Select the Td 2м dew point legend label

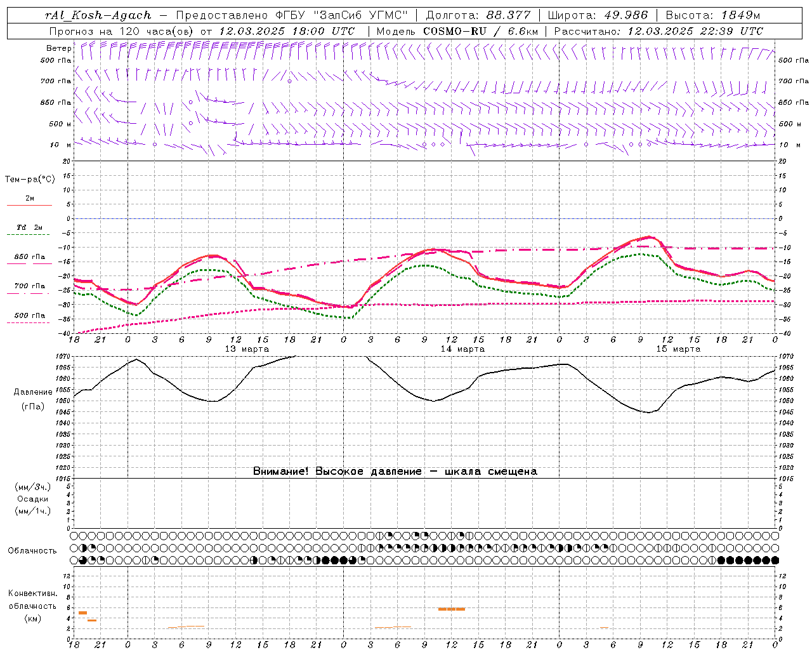[x=30, y=227]
